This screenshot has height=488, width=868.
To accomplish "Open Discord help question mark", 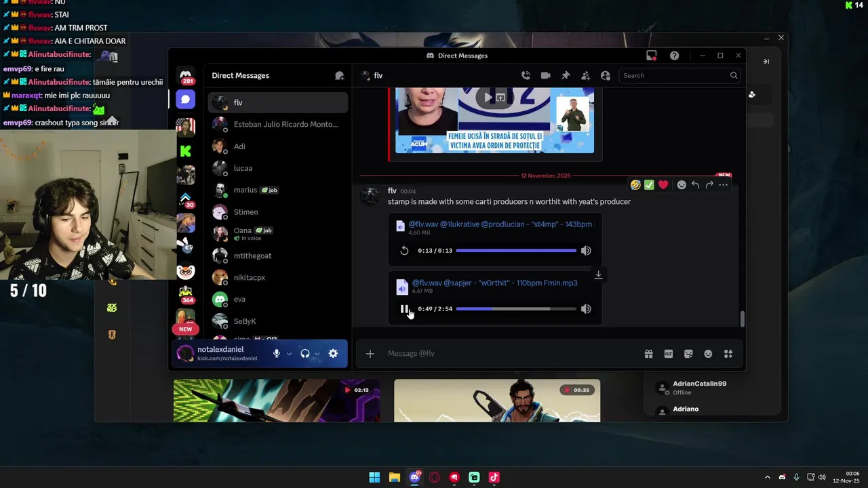I will [x=674, y=56].
